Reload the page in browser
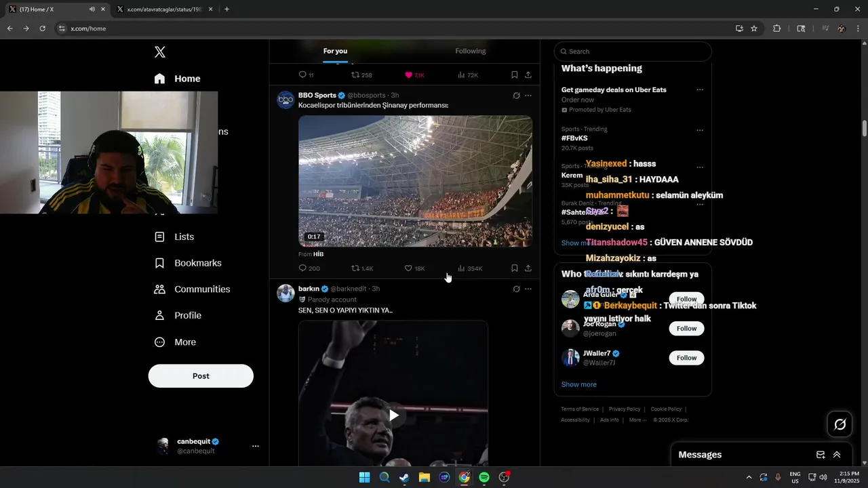868x488 pixels. (42, 28)
